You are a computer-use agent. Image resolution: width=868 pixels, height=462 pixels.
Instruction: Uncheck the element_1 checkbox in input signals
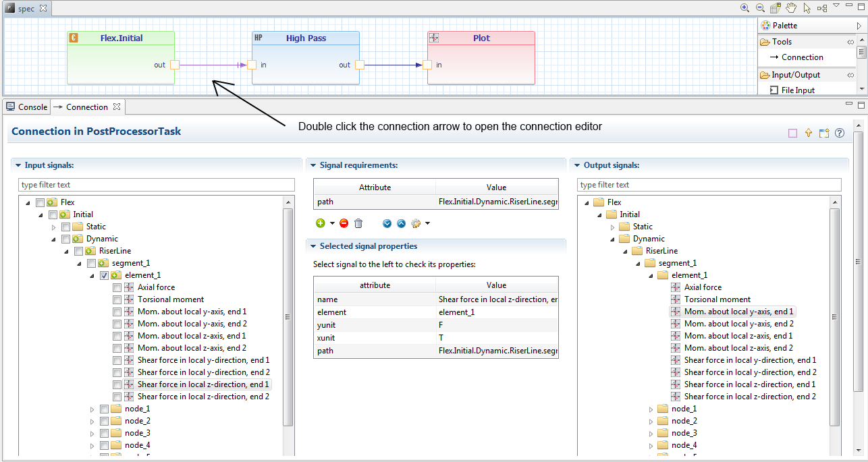(104, 275)
